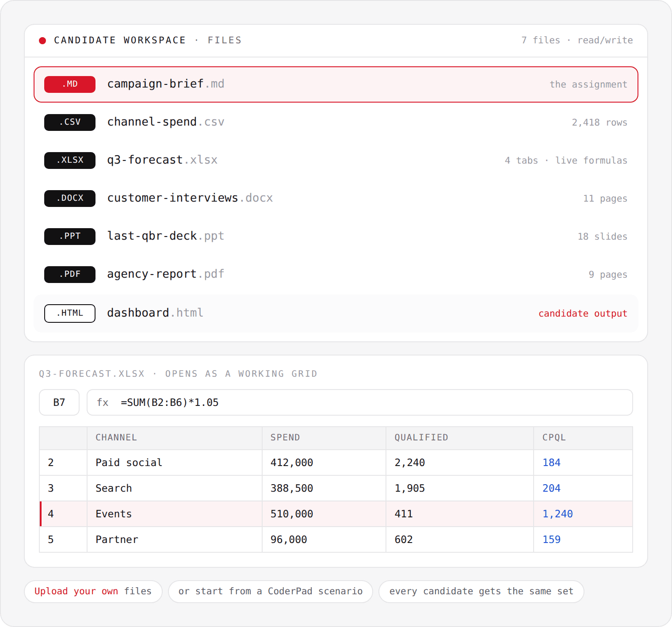Select the .HTML outlined badge
The image size is (672, 627).
click(x=70, y=313)
